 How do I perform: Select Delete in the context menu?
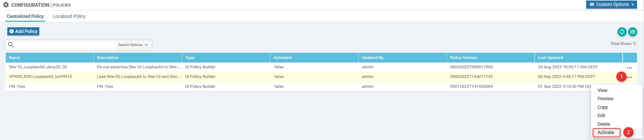pyautogui.click(x=604, y=124)
